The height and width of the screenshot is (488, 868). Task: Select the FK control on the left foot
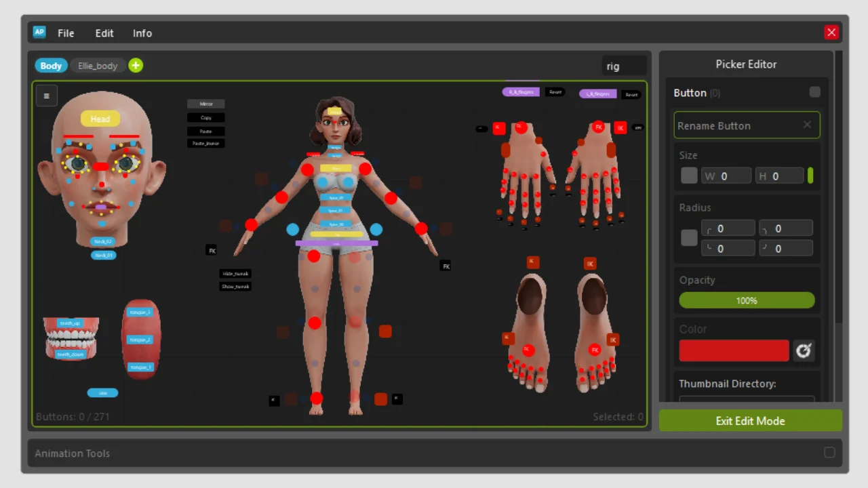528,350
